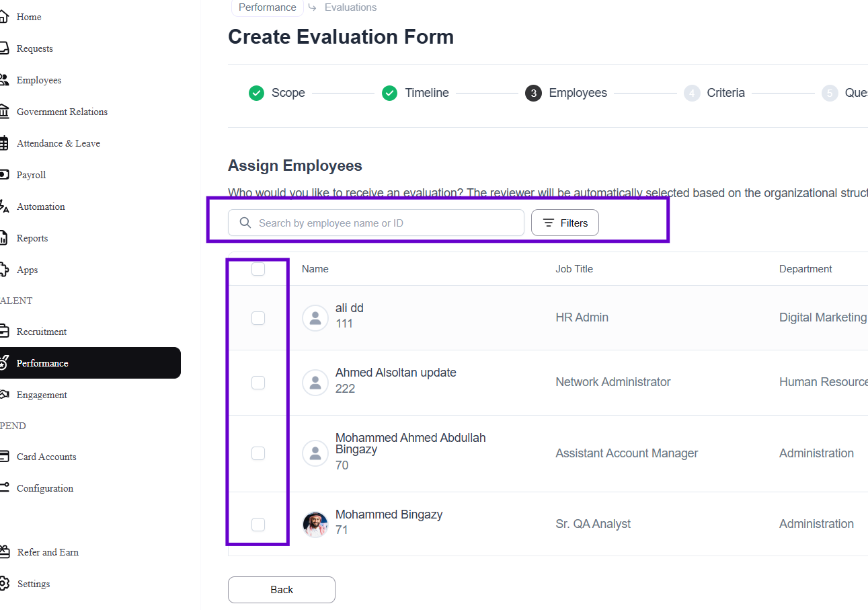
Task: Click Mohammed Bingazy's profile photo
Action: coord(315,524)
